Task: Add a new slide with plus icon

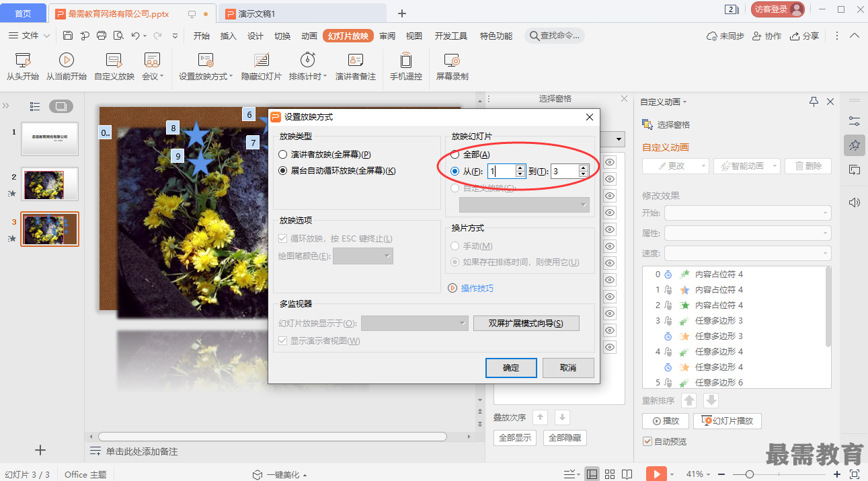Action: pyautogui.click(x=40, y=450)
